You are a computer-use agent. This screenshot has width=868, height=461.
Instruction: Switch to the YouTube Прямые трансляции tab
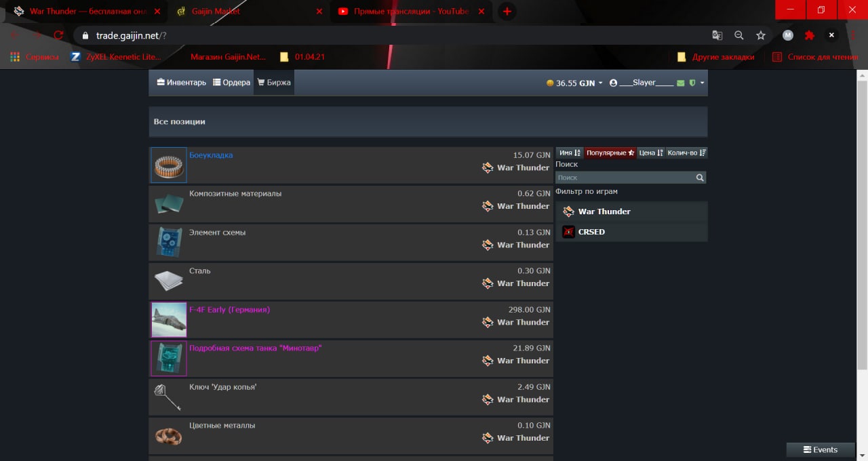(411, 11)
